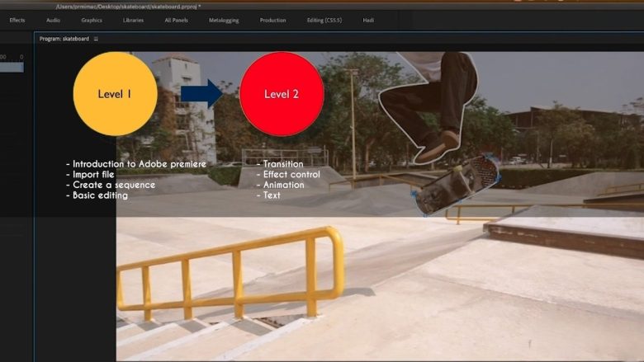Open the Program panel menu icon
The width and height of the screenshot is (644, 362).
96,39
